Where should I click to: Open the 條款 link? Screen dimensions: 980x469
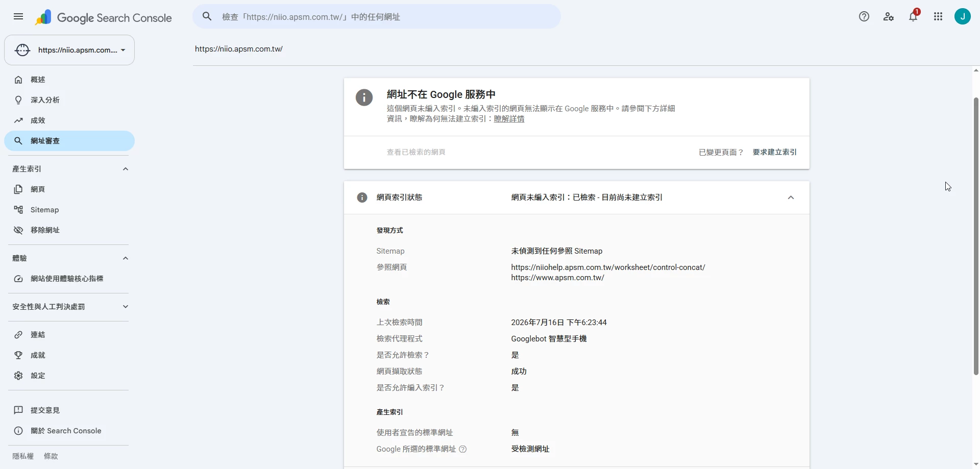coord(51,456)
